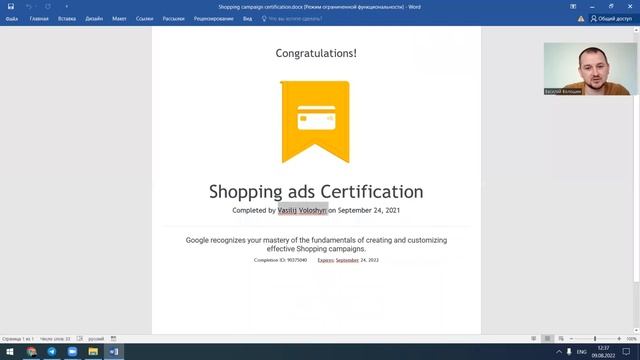Open the Windows notification center
This screenshot has height=360, width=640.
pyautogui.click(x=626, y=352)
